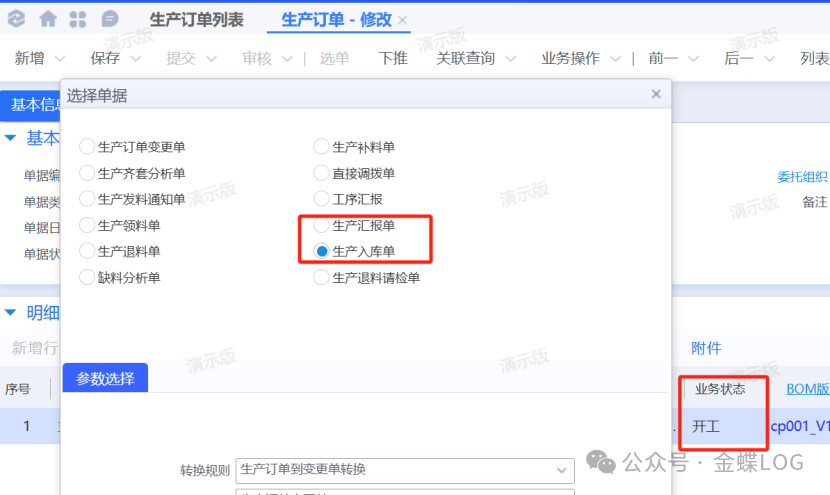Choose the 生产领料单 radio button
830x495 pixels.
[88, 225]
